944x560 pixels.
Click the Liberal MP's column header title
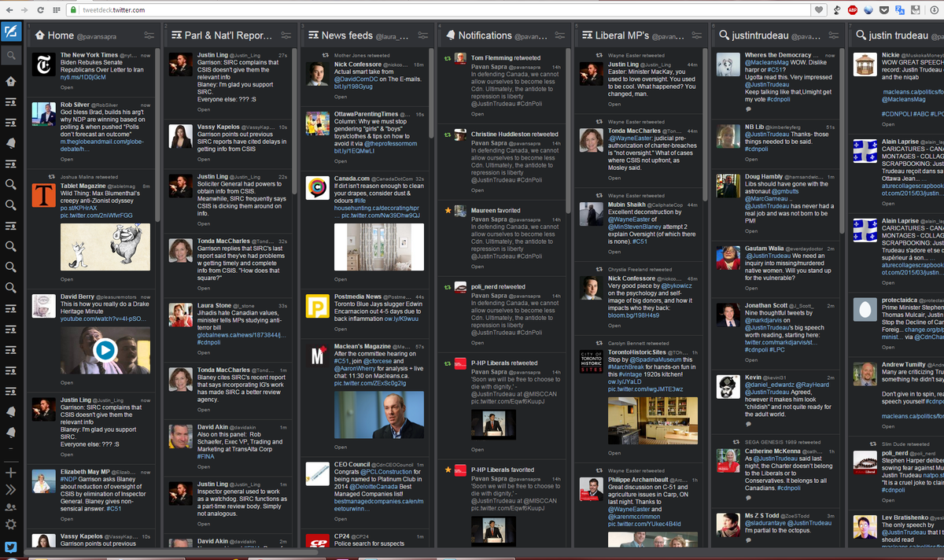coord(622,35)
